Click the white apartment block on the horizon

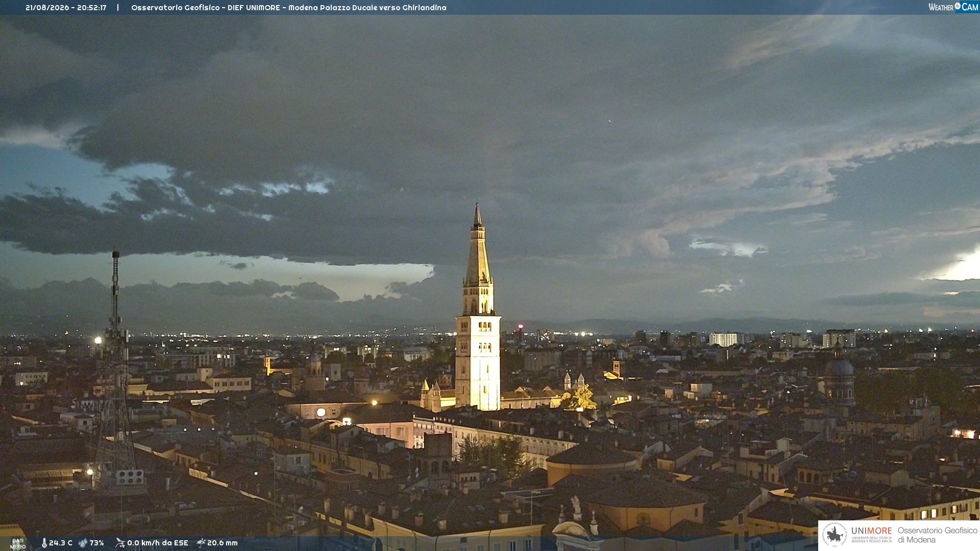tap(724, 339)
